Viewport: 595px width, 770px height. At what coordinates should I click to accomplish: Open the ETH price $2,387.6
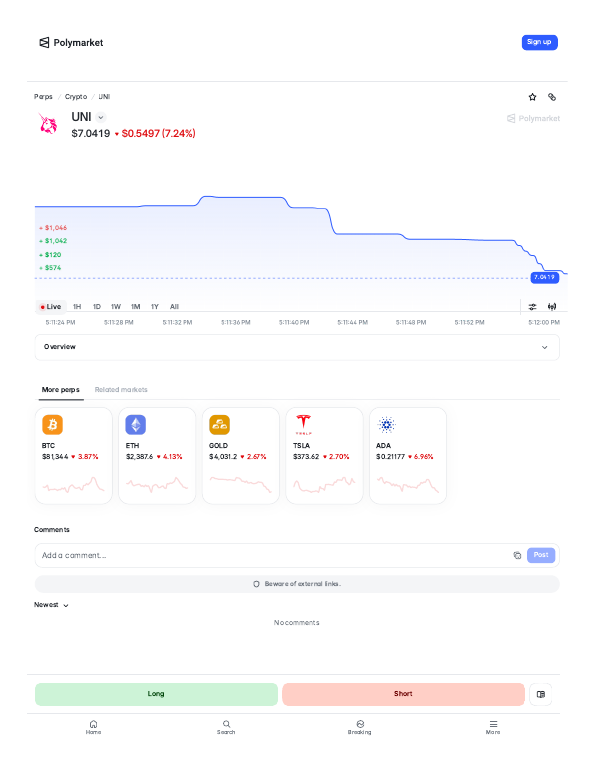[x=139, y=457]
